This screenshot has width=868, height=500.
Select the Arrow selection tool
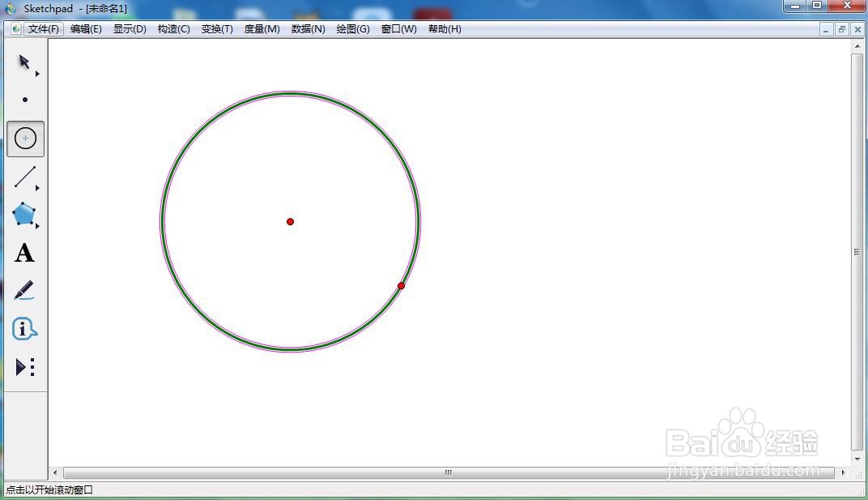23,62
